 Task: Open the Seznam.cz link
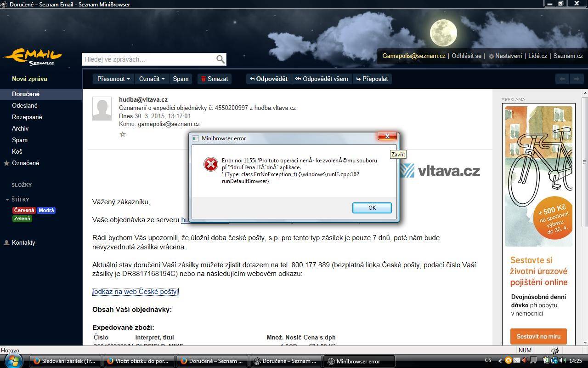(x=568, y=56)
